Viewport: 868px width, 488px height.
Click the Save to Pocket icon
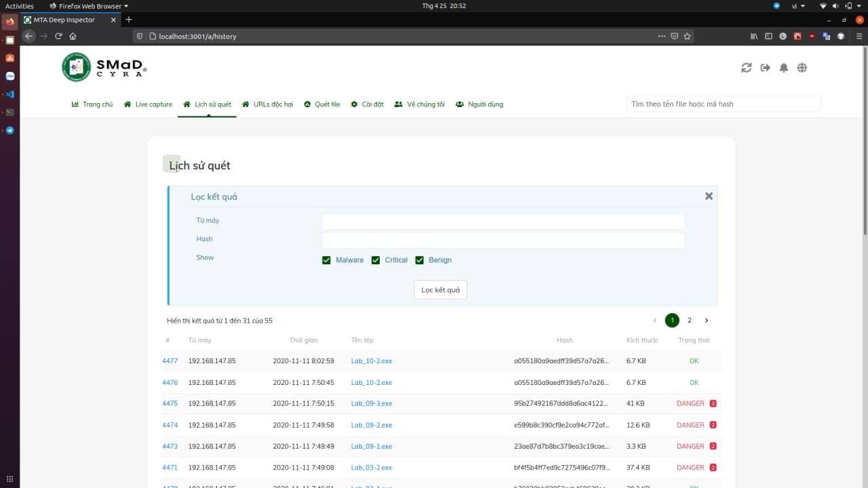click(675, 36)
